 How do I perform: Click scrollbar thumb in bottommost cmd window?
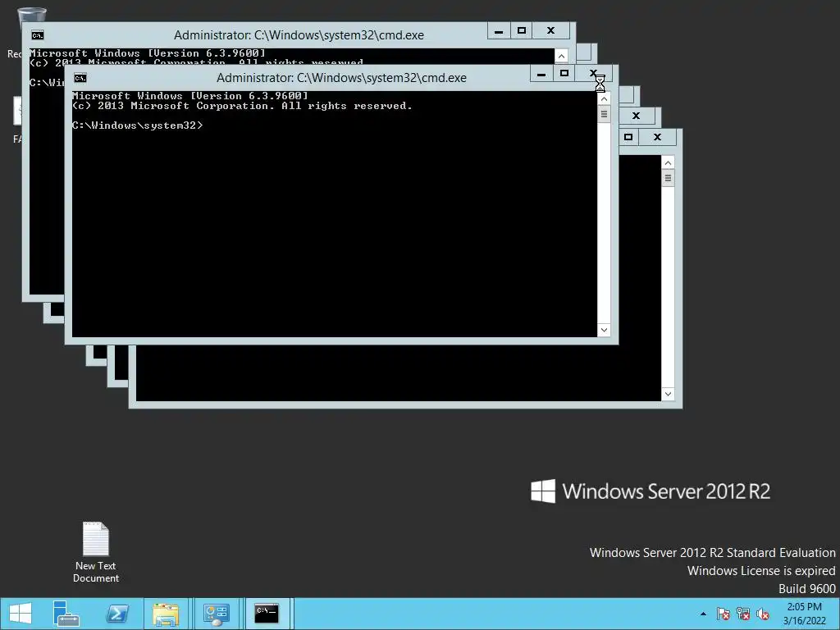[x=668, y=178]
